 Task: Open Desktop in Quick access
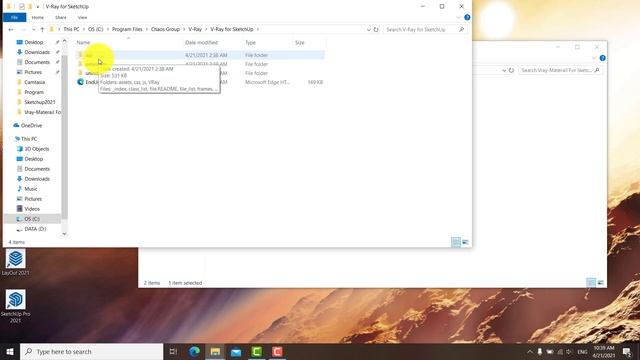pyautogui.click(x=33, y=42)
